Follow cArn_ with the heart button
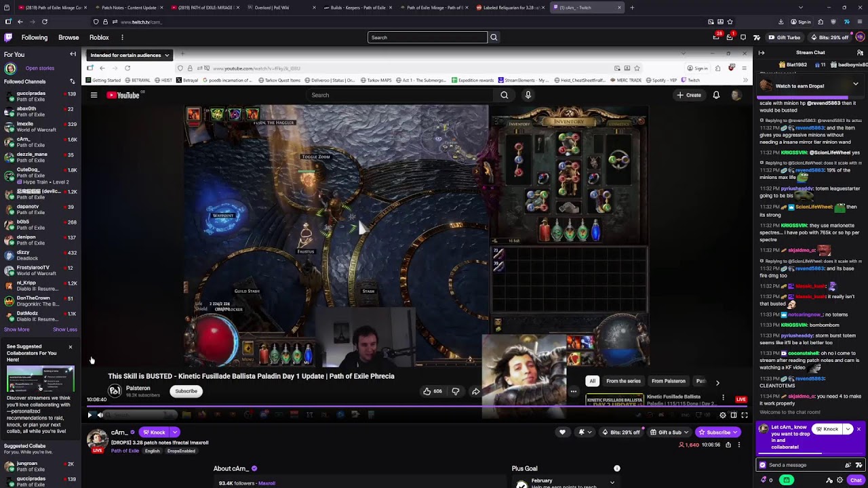The height and width of the screenshot is (488, 868). click(x=562, y=432)
